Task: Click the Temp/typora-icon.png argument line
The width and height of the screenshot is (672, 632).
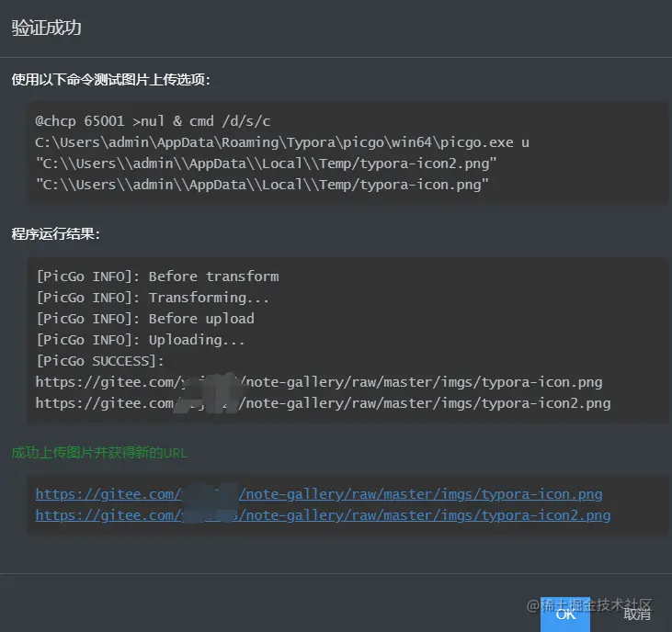Action: click(262, 185)
